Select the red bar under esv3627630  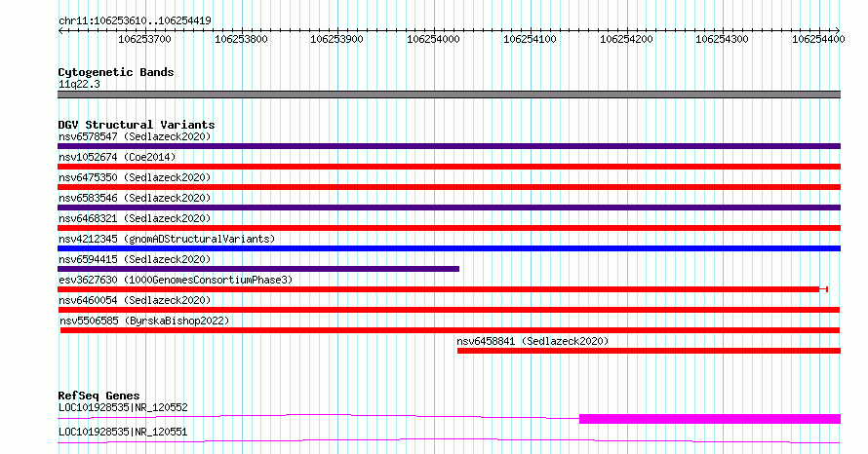443,289
